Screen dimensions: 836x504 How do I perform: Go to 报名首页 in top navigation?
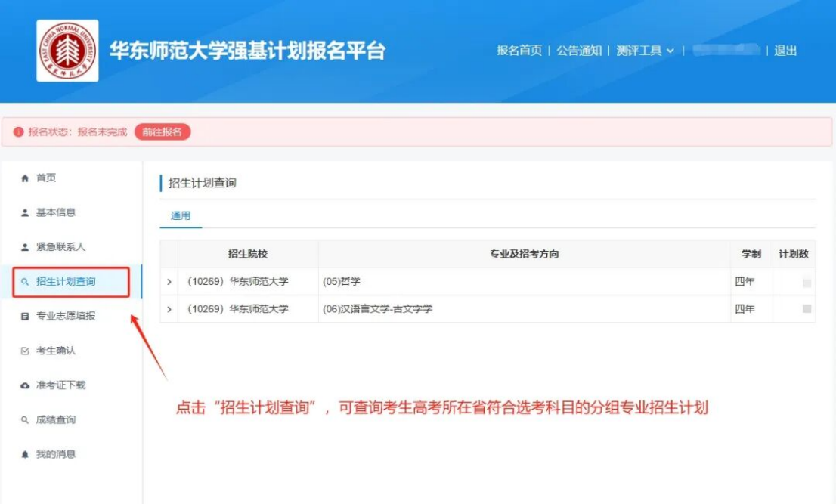tap(519, 51)
